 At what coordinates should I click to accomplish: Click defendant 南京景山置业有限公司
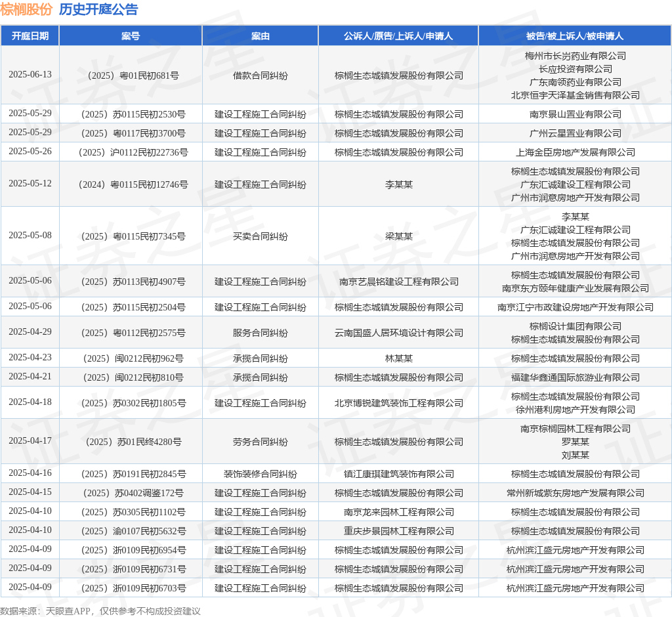pos(575,114)
